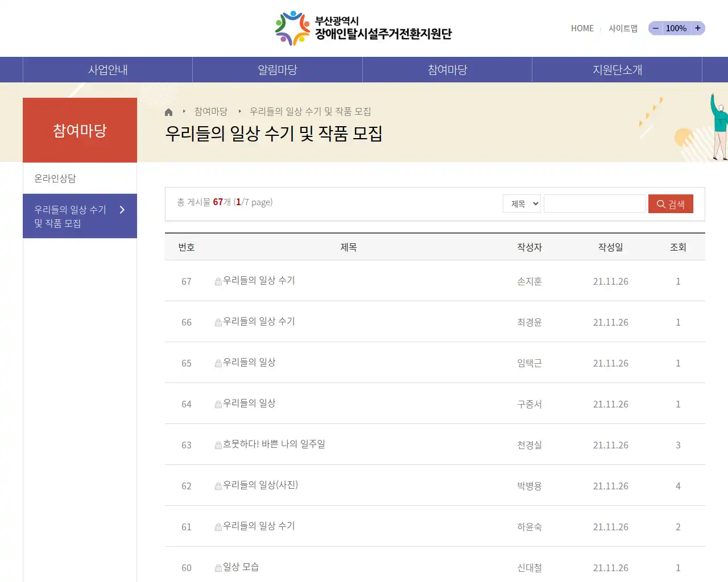
Task: Click the lock icon on post 61
Action: point(218,527)
